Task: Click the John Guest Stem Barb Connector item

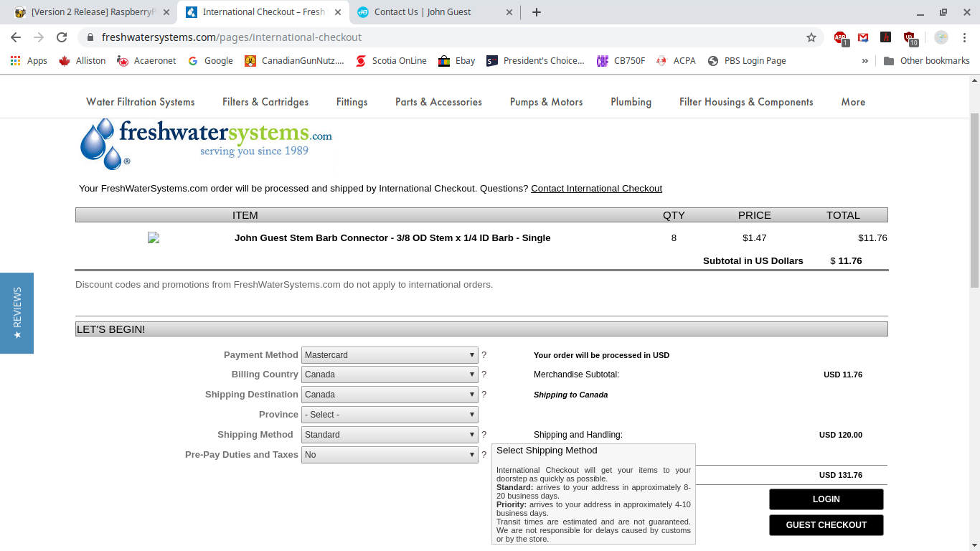Action: 392,237
